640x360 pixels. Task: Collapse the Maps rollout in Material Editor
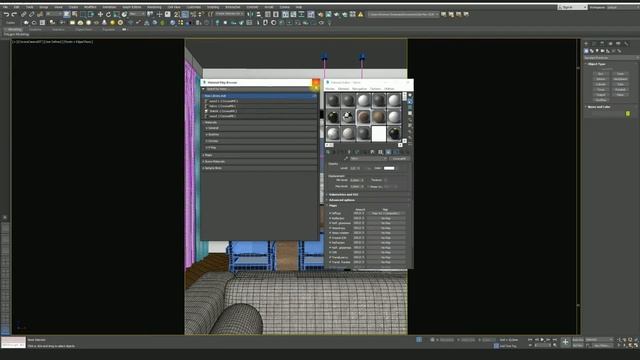coord(333,206)
